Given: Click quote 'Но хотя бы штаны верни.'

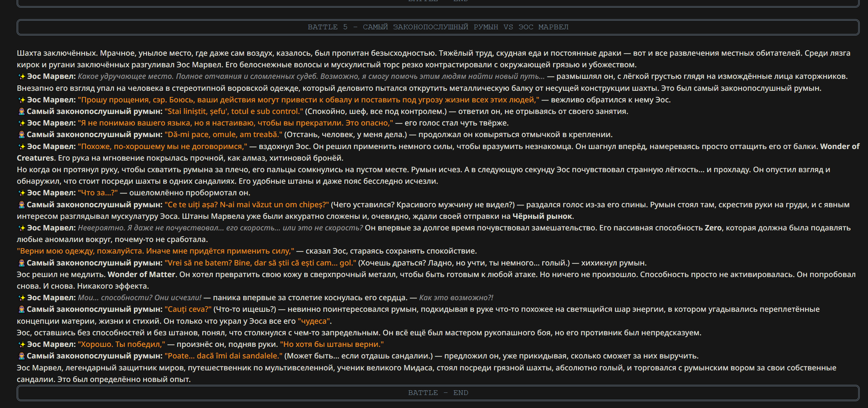Looking at the screenshot, I should pos(332,344).
